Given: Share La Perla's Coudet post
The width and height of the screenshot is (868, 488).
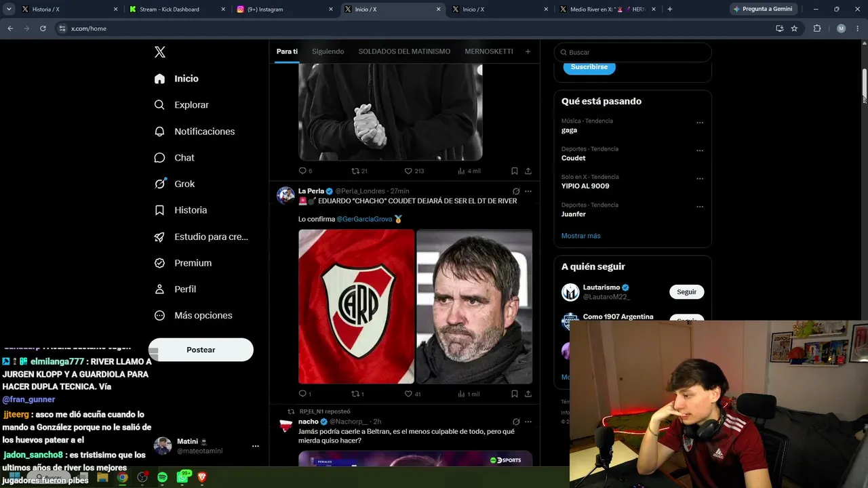Looking at the screenshot, I should click(528, 394).
